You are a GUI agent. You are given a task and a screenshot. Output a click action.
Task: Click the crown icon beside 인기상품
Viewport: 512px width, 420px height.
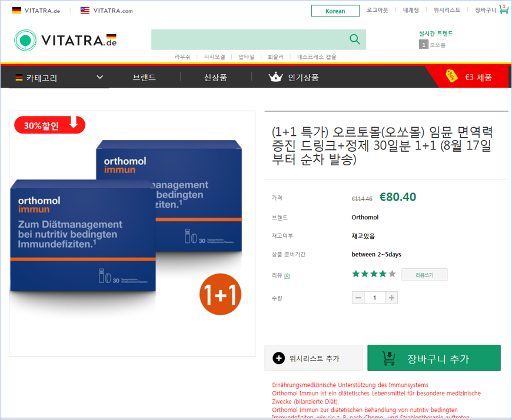(x=275, y=77)
